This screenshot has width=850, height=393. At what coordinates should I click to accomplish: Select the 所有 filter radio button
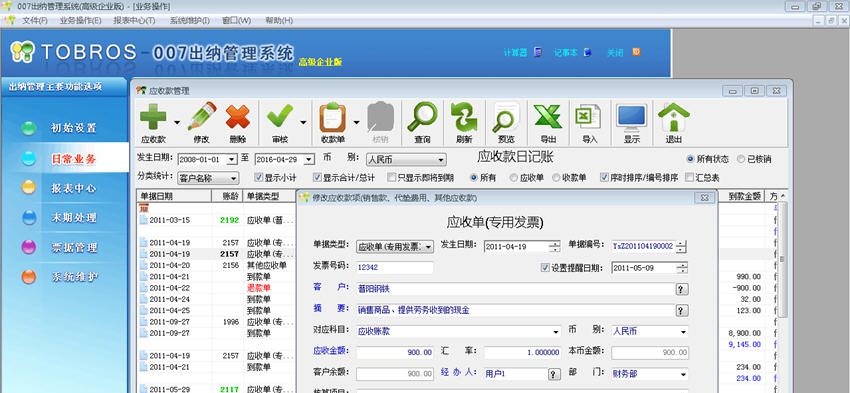pos(474,177)
